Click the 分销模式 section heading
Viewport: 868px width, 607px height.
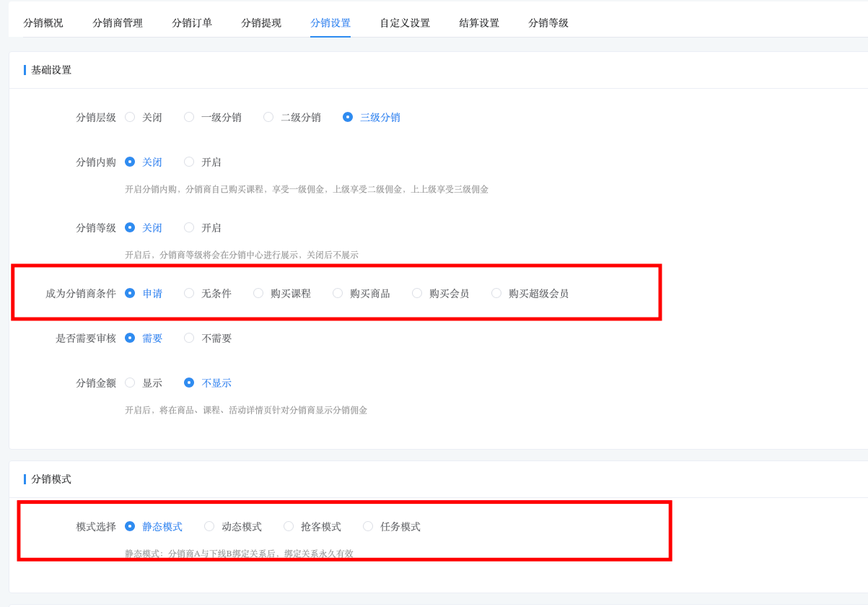coord(51,479)
